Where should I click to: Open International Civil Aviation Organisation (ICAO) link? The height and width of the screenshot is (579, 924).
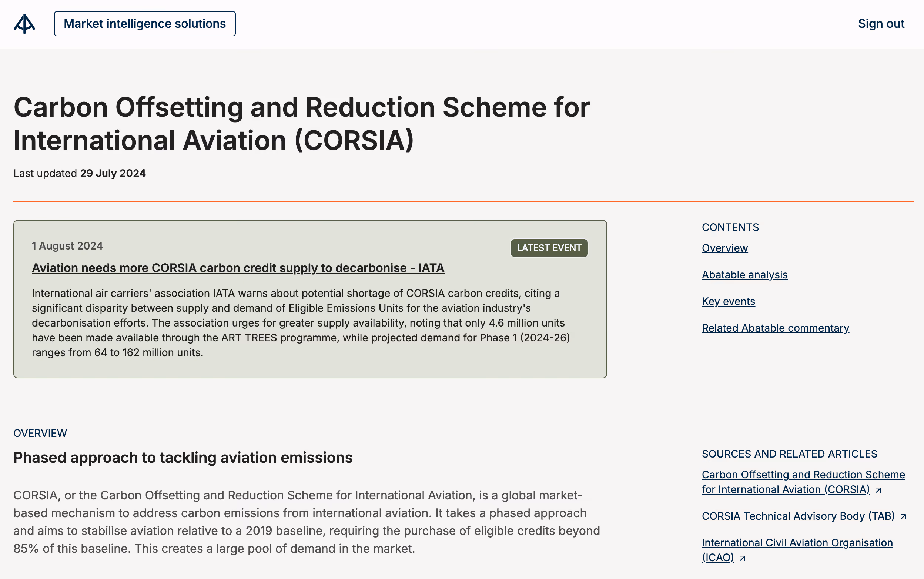[x=797, y=550]
